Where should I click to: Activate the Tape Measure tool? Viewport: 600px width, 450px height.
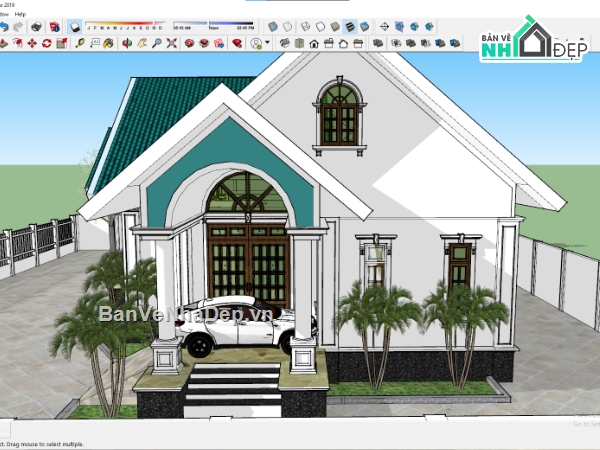click(x=80, y=43)
